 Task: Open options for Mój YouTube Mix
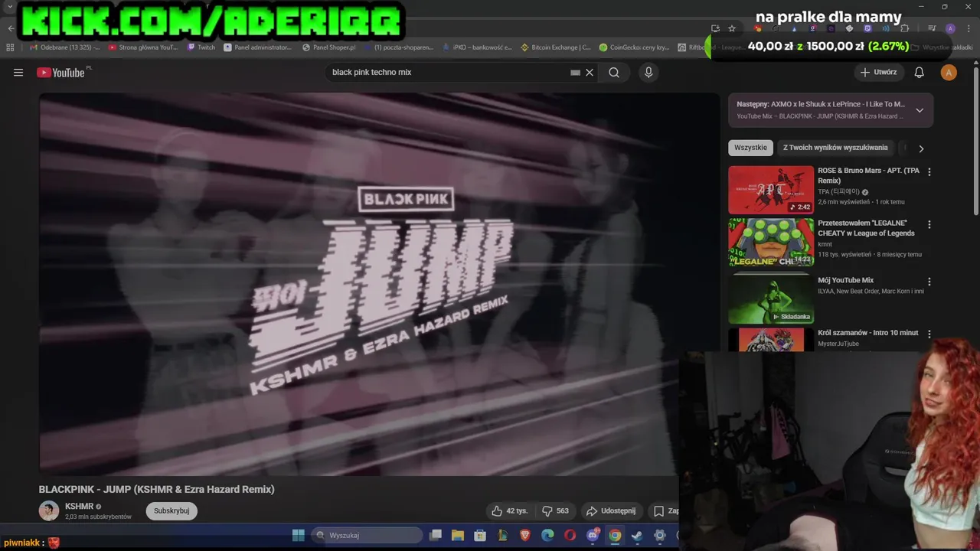(929, 282)
